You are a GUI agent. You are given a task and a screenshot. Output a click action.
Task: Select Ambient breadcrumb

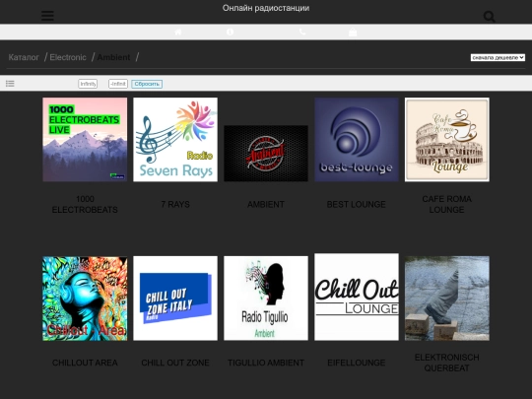coord(113,57)
